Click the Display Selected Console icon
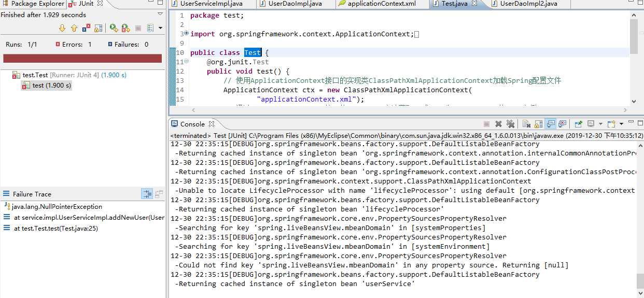644x298 pixels. pyautogui.click(x=591, y=124)
